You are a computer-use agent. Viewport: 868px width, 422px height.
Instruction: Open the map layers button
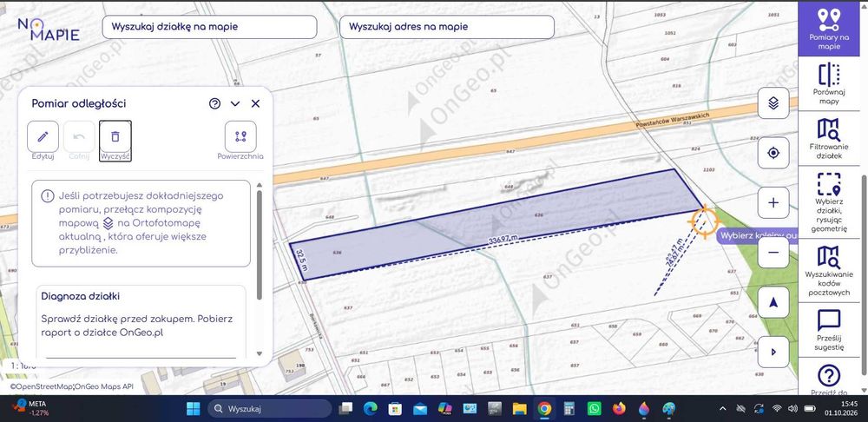pos(773,103)
